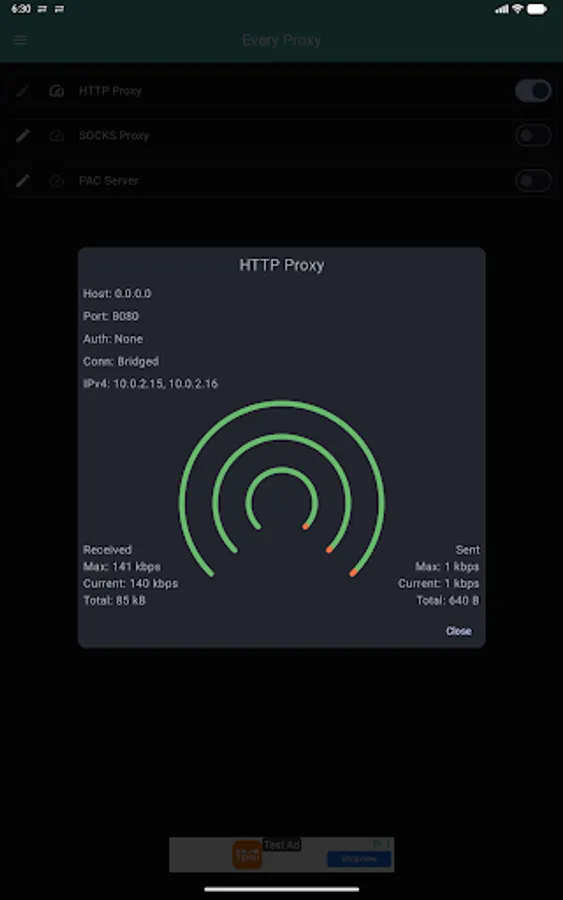Edit PAC Server settings pencil icon
The width and height of the screenshot is (563, 900).
click(x=22, y=181)
